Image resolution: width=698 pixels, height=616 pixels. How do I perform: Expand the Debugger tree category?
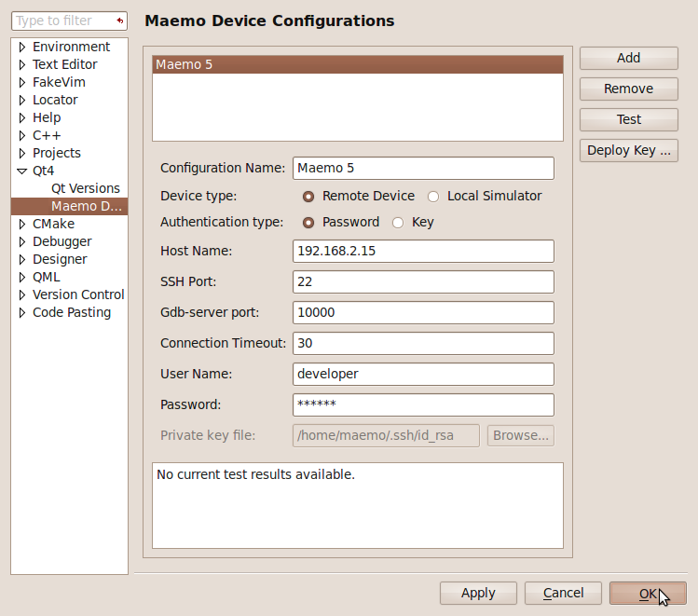(22, 242)
